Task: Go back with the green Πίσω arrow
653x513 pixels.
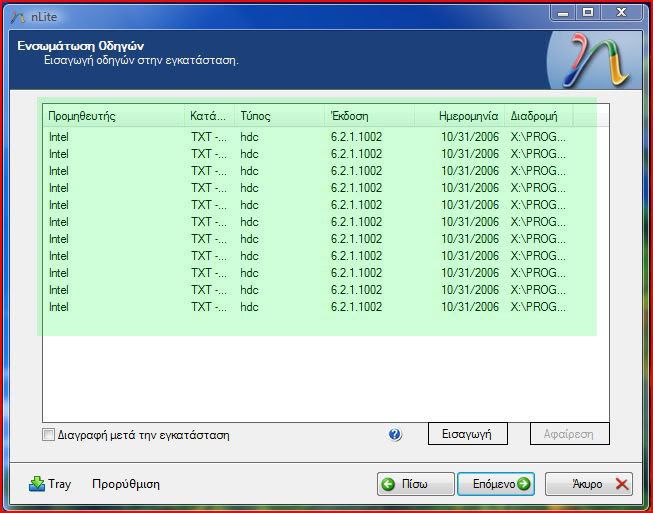Action: (x=389, y=484)
